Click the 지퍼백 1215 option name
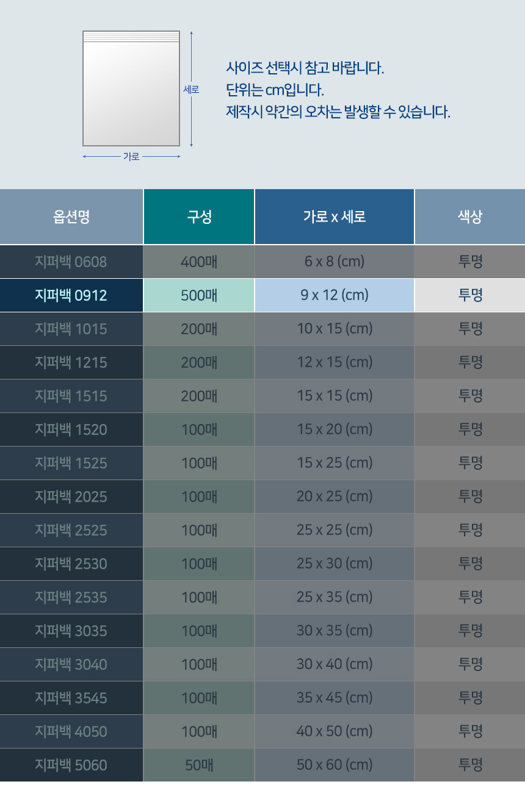 click(x=71, y=362)
